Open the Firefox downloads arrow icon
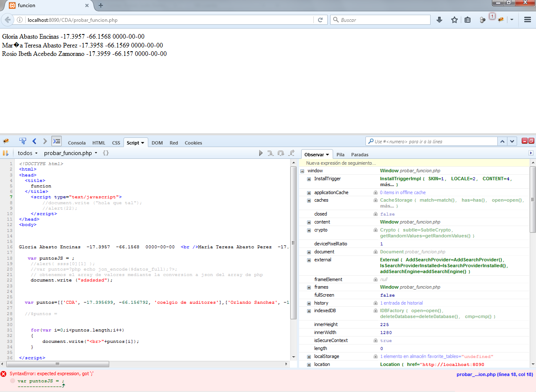This screenshot has height=392, width=536. pyautogui.click(x=439, y=20)
